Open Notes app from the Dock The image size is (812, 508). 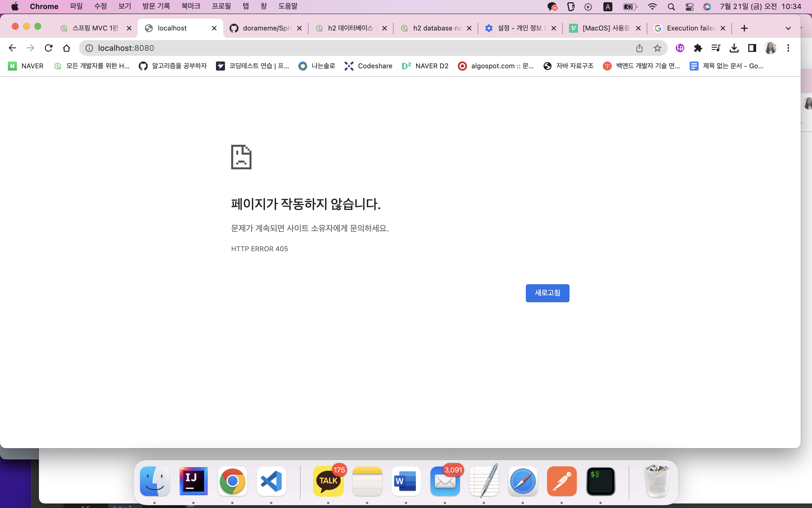pyautogui.click(x=367, y=481)
